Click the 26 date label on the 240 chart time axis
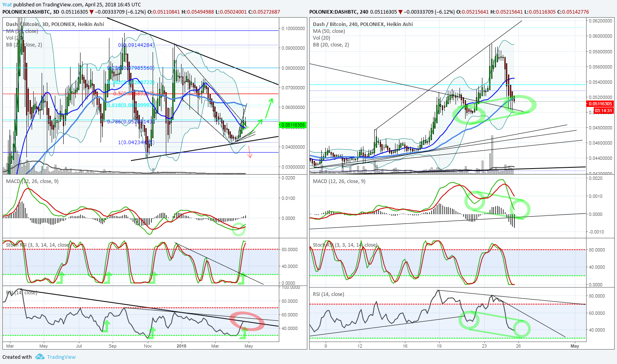 [518, 346]
